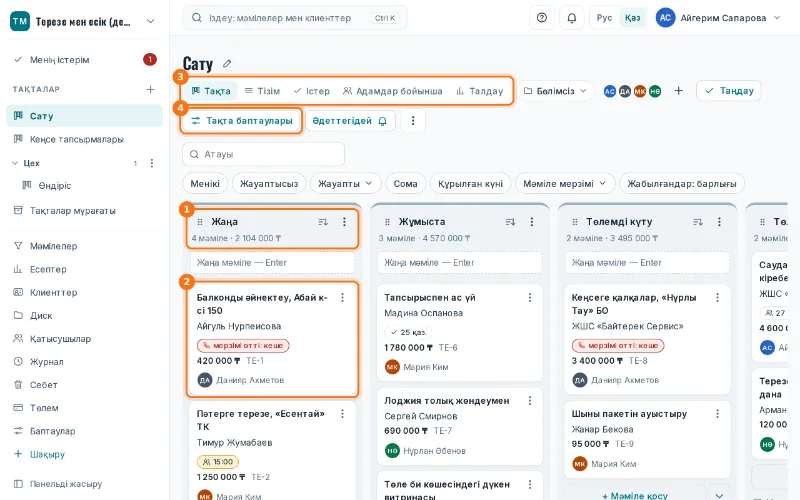Grab drag handle of Жаңа column
Image resolution: width=800 pixels, height=500 pixels.
[x=200, y=222]
